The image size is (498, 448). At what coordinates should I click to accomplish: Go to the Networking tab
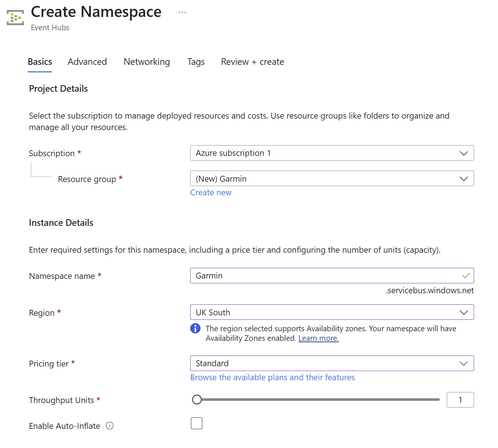click(147, 62)
